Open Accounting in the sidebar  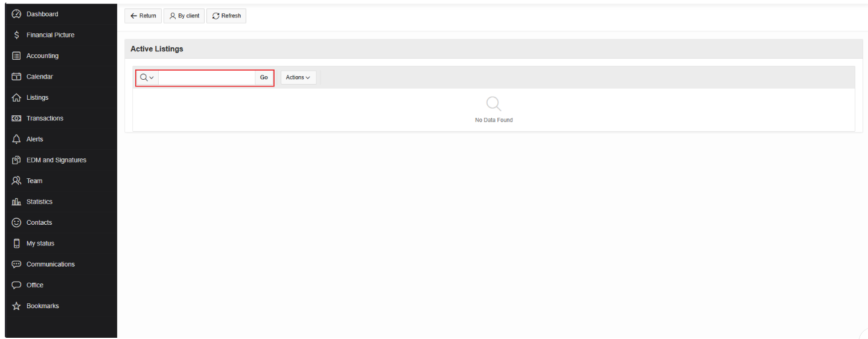pyautogui.click(x=42, y=56)
